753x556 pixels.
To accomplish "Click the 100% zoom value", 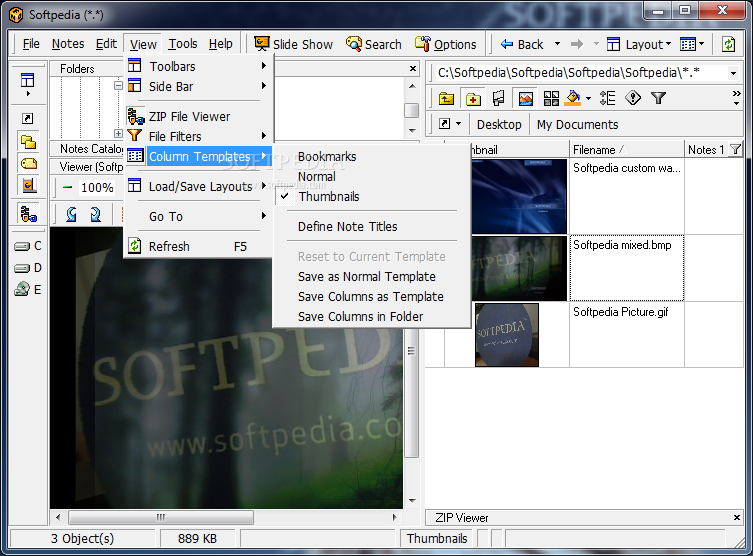I will tap(97, 187).
